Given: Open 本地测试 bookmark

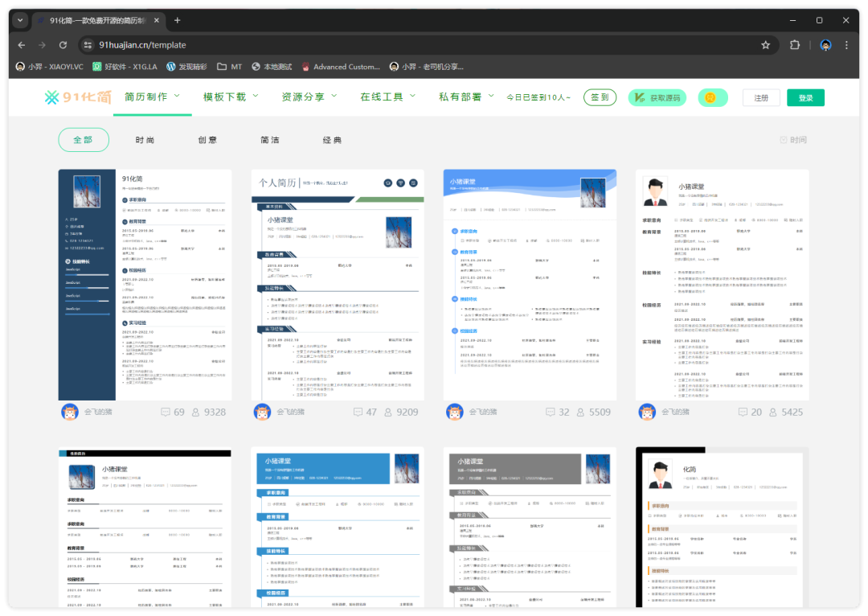Looking at the screenshot, I should [x=272, y=67].
